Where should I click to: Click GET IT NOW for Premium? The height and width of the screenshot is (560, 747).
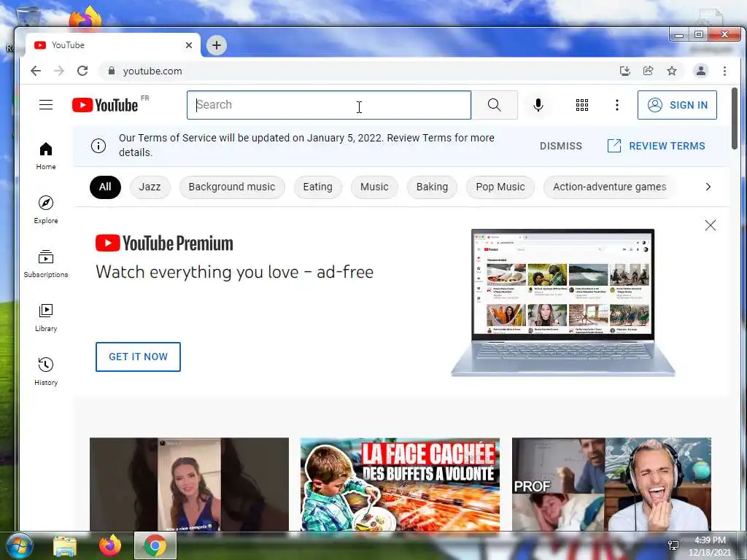pyautogui.click(x=138, y=357)
